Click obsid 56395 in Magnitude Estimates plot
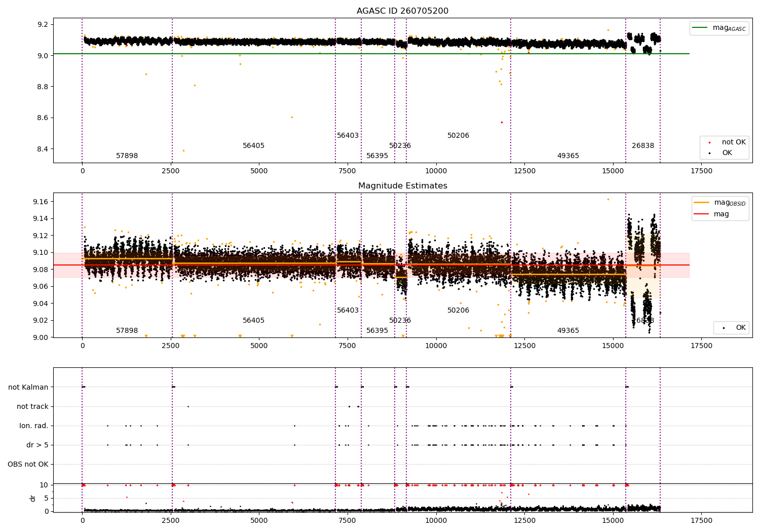760x532 pixels. pyautogui.click(x=377, y=331)
